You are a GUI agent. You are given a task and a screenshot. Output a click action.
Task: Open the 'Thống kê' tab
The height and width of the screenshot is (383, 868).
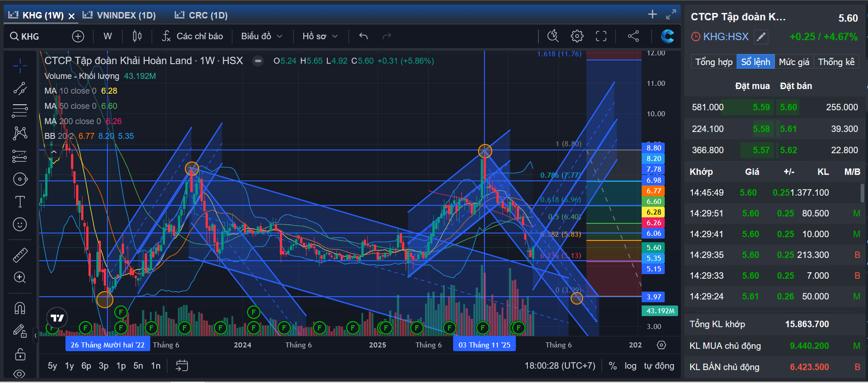[x=836, y=62]
